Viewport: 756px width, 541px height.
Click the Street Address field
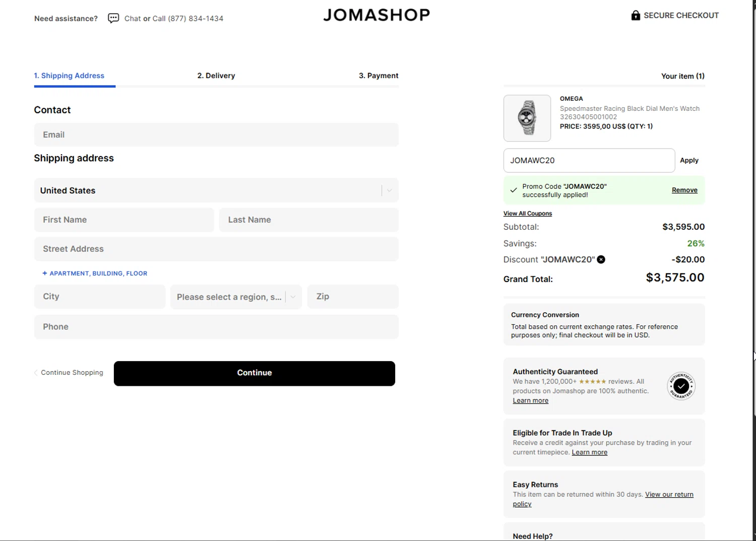(x=216, y=249)
